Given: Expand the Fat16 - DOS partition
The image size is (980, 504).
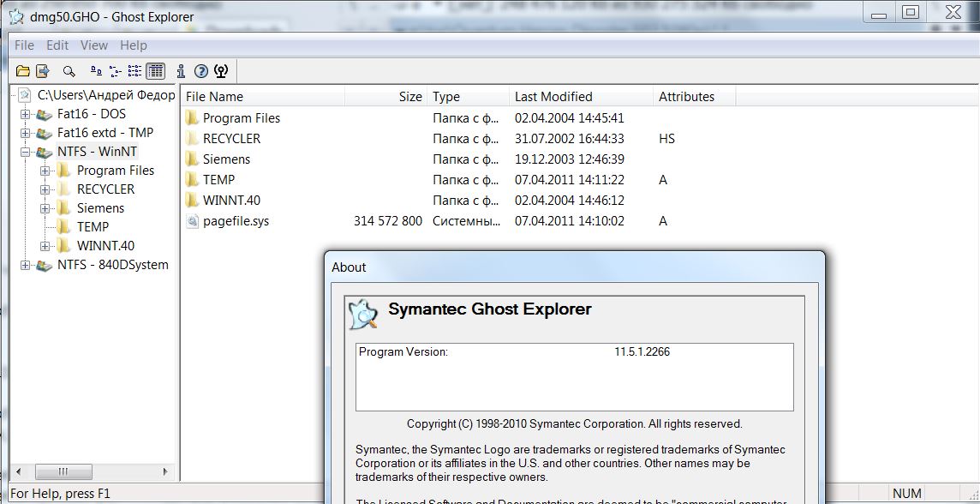Looking at the screenshot, I should pos(25,115).
